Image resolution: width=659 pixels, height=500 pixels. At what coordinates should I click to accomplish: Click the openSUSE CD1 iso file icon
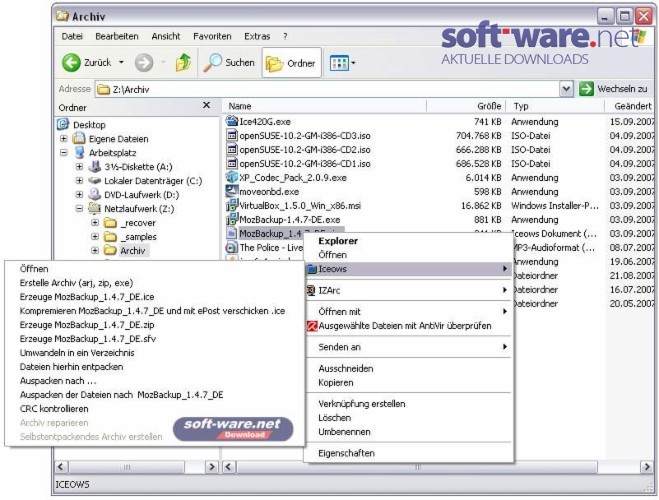pos(232,163)
